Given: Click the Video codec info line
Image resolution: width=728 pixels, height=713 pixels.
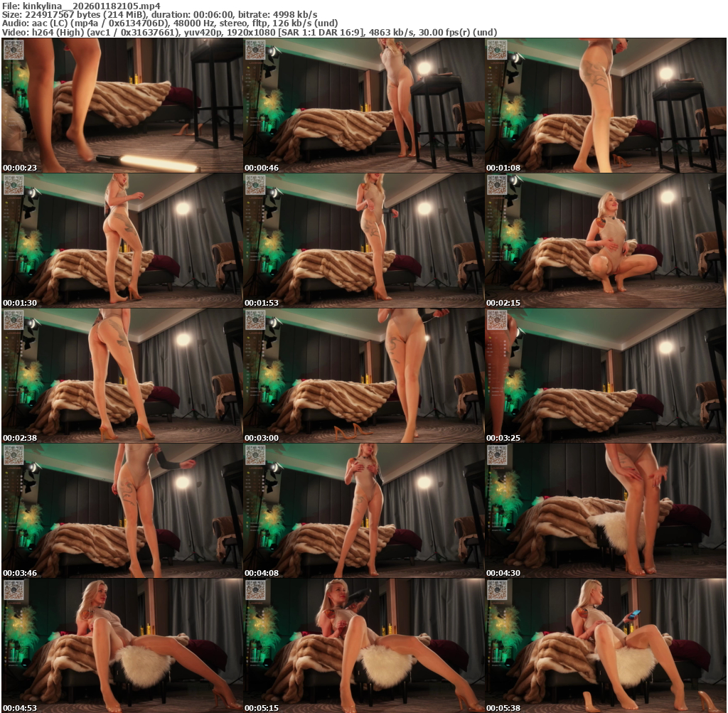Looking at the screenshot, I should pyautogui.click(x=249, y=33).
